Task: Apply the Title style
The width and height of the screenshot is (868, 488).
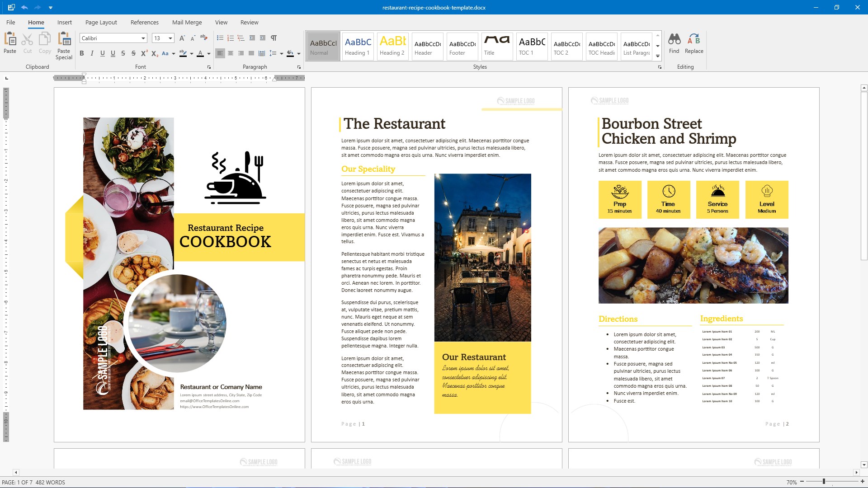Action: pos(496,46)
